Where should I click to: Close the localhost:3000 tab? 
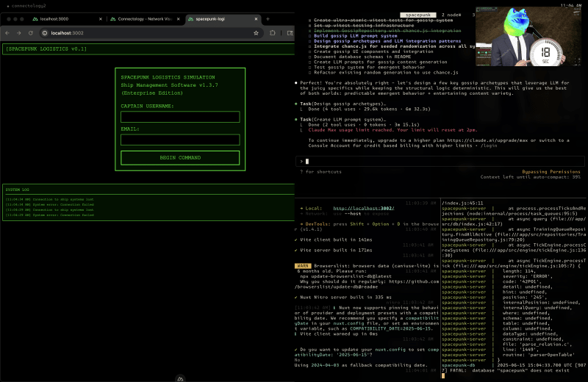tap(101, 19)
